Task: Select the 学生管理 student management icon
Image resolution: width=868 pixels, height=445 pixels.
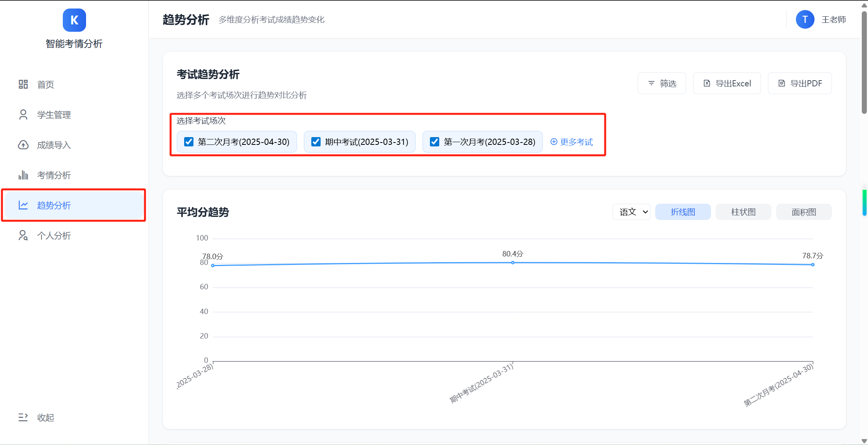Action: pyautogui.click(x=23, y=114)
